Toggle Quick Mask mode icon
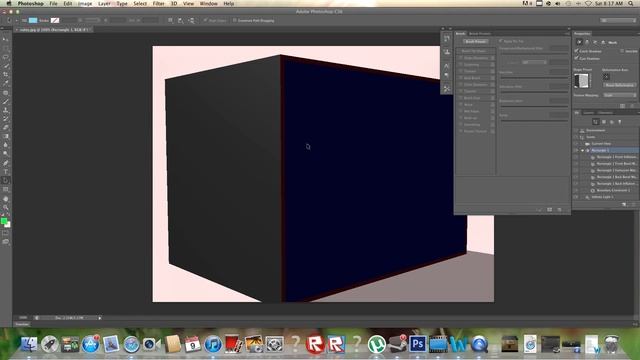640x360 pixels. coord(6,233)
